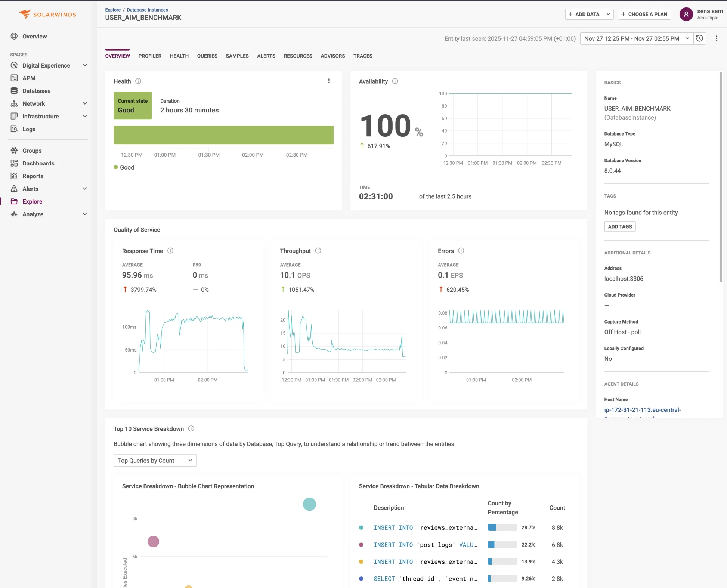
Task: Expand the Infrastructure section chevron
Action: 85,116
